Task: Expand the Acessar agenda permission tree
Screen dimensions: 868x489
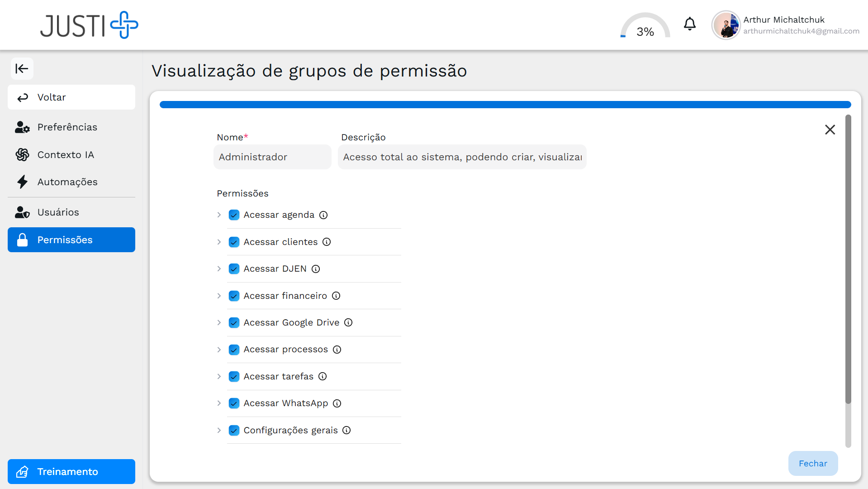Action: click(219, 215)
